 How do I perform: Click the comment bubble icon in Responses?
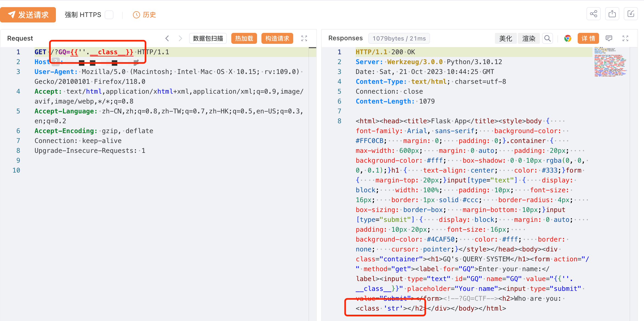click(x=609, y=38)
